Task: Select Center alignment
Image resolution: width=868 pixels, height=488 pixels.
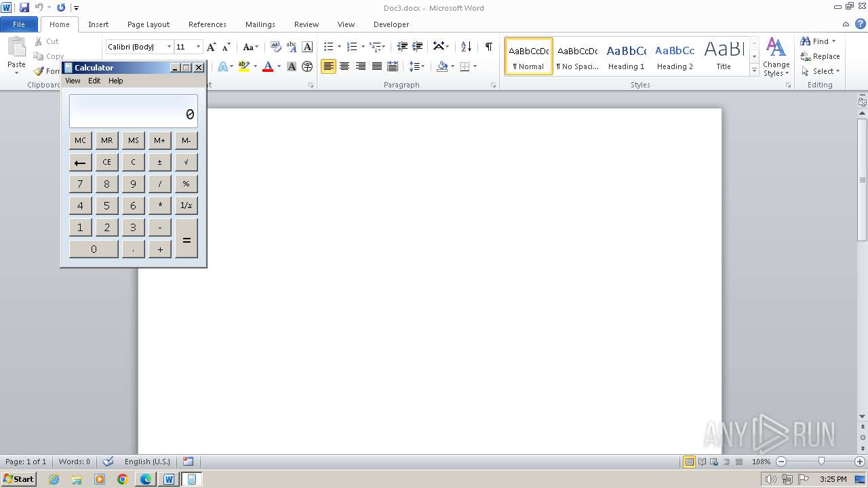Action: [344, 66]
